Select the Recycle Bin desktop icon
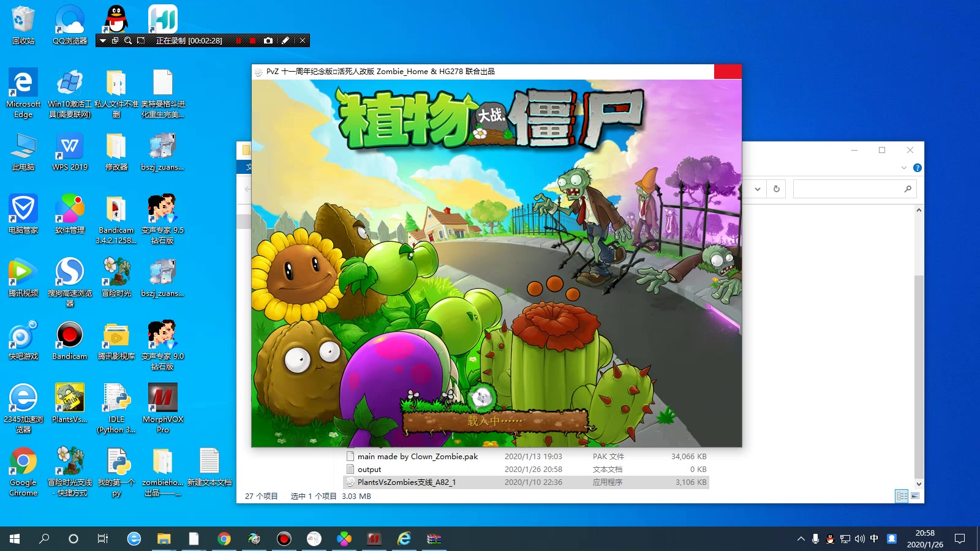This screenshot has width=980, height=551. coord(23,25)
